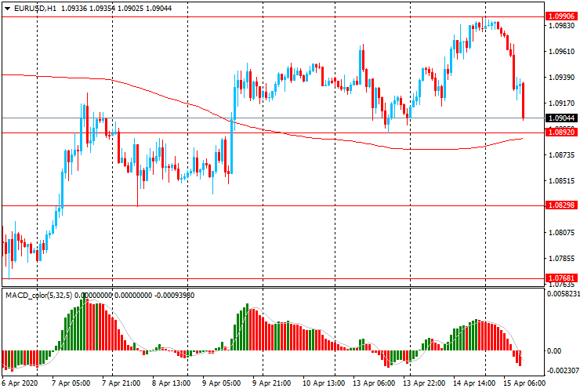Image resolution: width=580 pixels, height=392 pixels.
Task: Click the 14 Apr 14:00 time label
Action: pyautogui.click(x=474, y=383)
